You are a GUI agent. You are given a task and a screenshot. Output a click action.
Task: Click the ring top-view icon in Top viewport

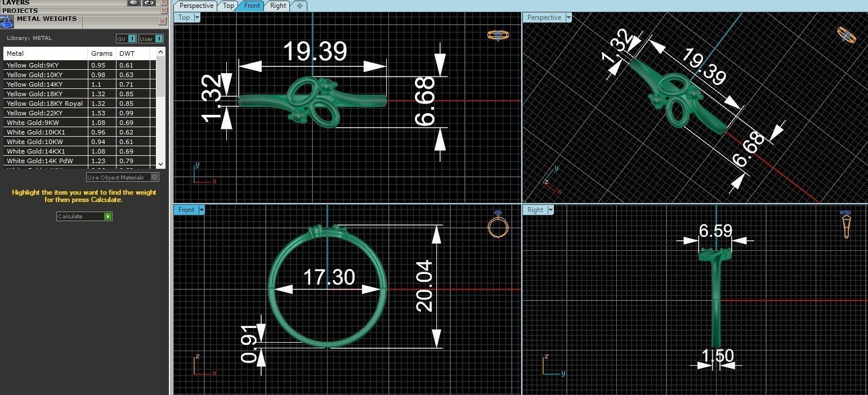[498, 35]
